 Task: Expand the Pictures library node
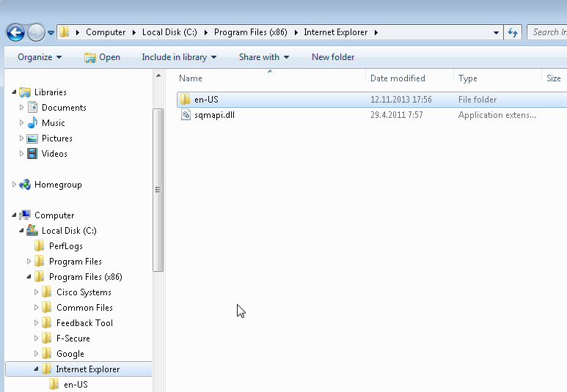click(21, 138)
